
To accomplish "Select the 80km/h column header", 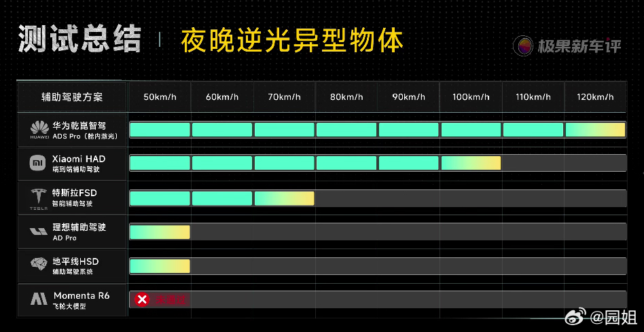I will (346, 97).
